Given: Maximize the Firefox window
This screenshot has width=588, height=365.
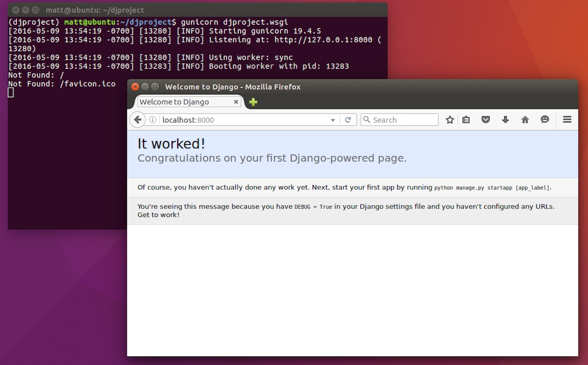Looking at the screenshot, I should tap(155, 86).
